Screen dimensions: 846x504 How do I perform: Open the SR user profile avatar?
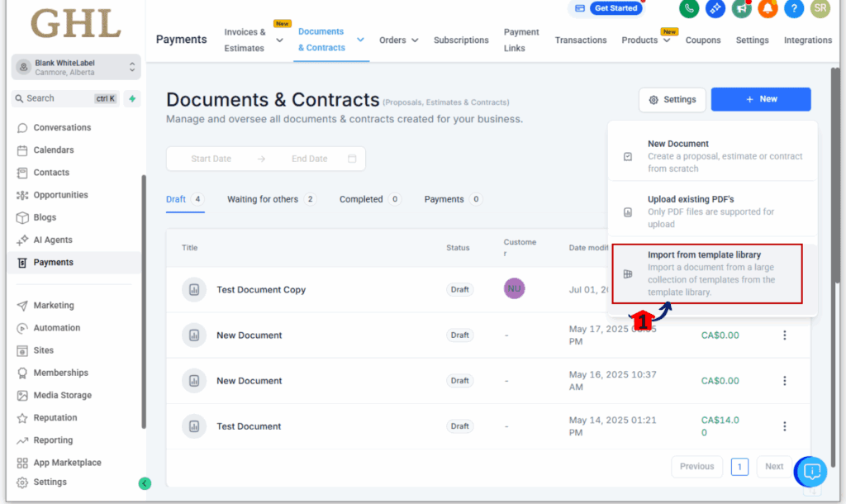pyautogui.click(x=820, y=8)
